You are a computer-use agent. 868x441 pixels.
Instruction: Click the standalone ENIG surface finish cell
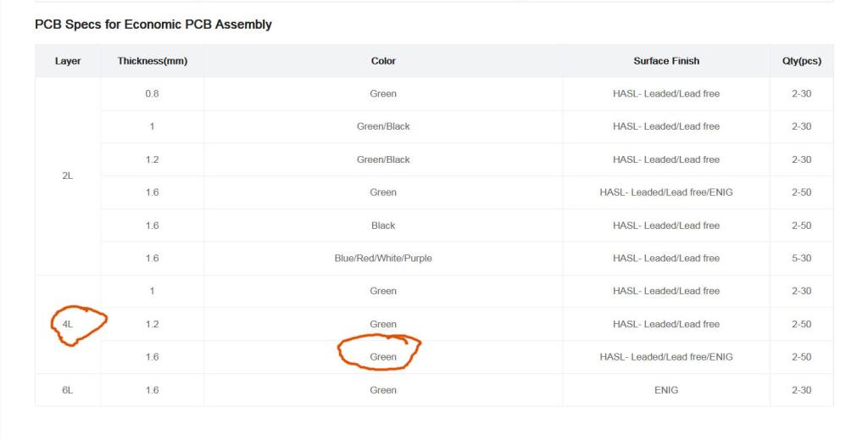click(666, 390)
